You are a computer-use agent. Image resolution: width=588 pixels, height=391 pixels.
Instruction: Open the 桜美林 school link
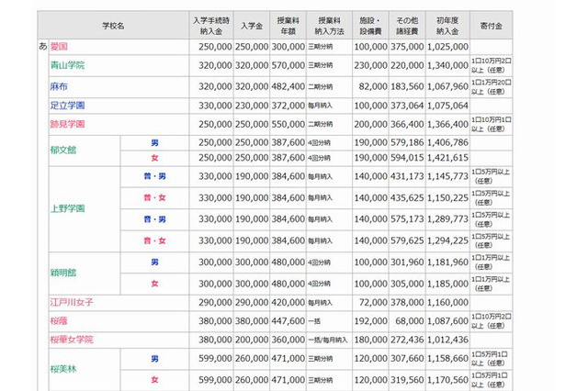(63, 369)
